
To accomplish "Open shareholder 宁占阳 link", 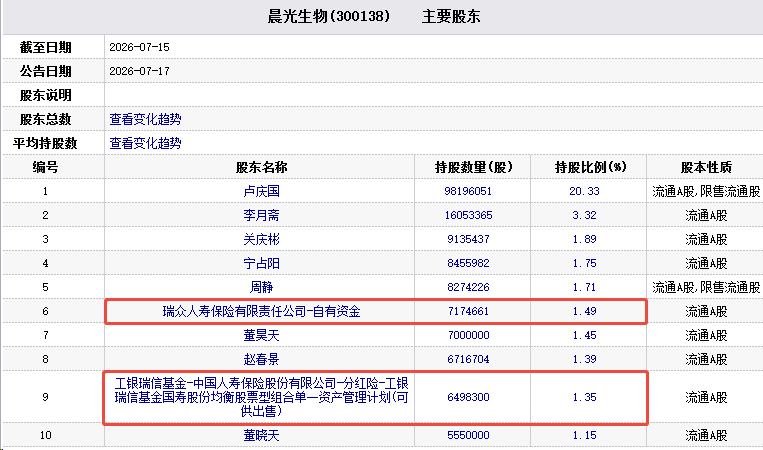I will pyautogui.click(x=261, y=263).
